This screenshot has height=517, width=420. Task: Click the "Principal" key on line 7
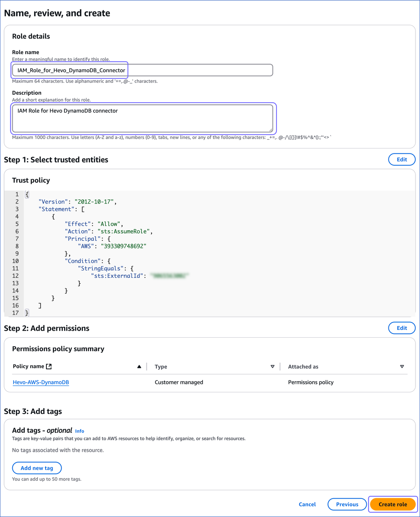coord(82,238)
